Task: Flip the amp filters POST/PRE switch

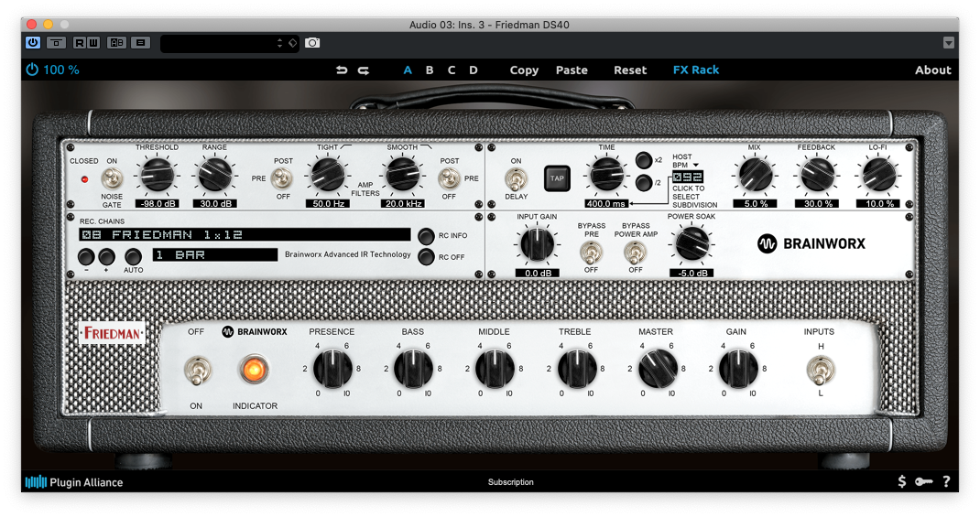Action: click(x=448, y=179)
